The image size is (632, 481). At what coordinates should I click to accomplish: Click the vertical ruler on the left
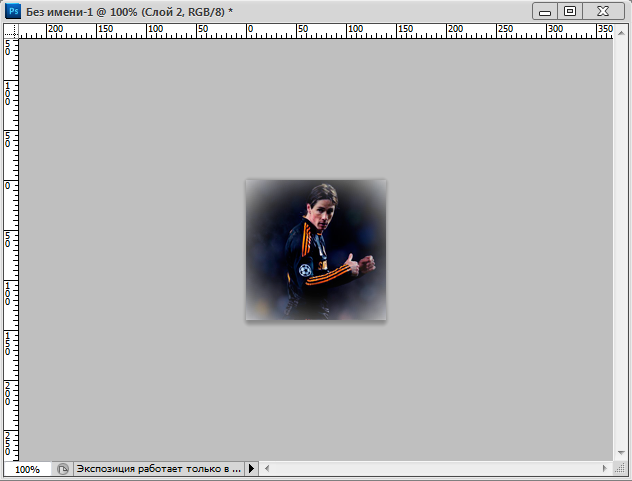click(x=11, y=250)
